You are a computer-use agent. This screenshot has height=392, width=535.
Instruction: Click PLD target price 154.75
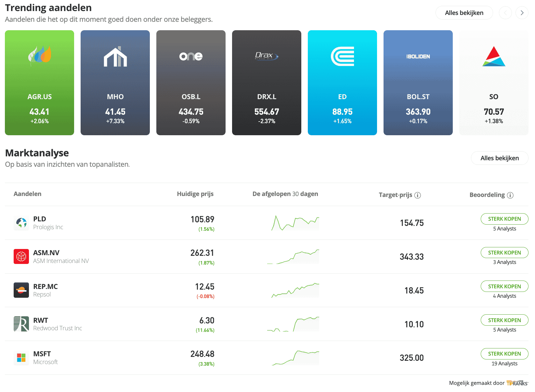click(x=412, y=223)
